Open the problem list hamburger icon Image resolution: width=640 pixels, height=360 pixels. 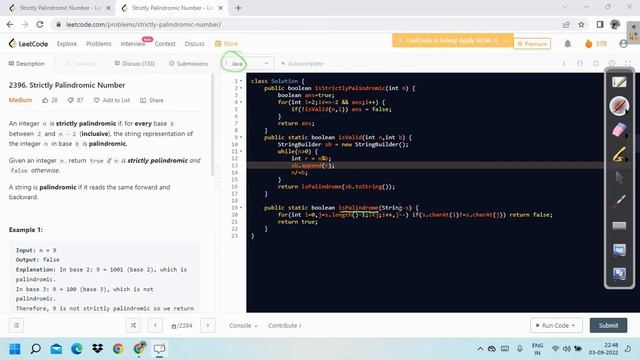pos(16,325)
